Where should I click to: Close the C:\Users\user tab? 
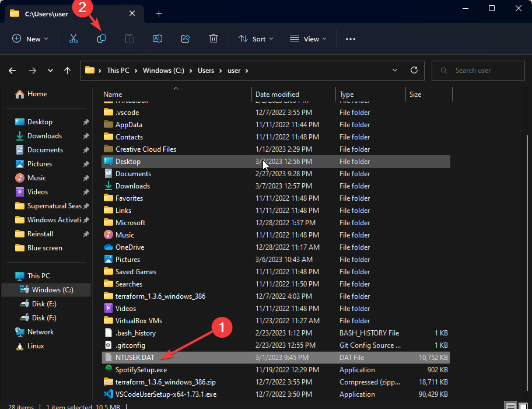point(132,13)
